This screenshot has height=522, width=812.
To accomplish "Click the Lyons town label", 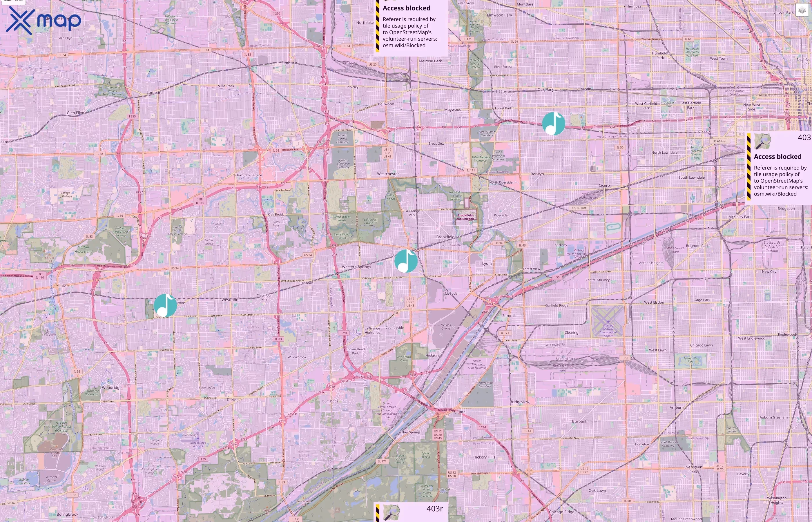I will (487, 263).
